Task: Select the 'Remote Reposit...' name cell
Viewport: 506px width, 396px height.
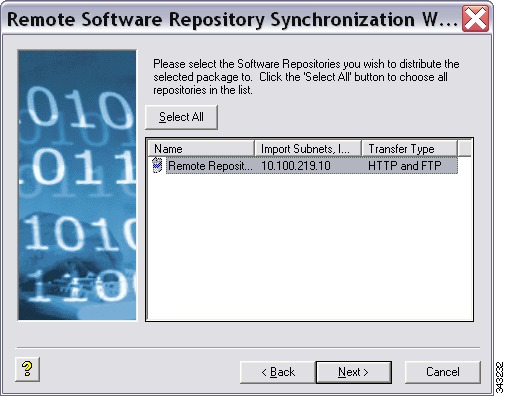Action: (x=210, y=166)
